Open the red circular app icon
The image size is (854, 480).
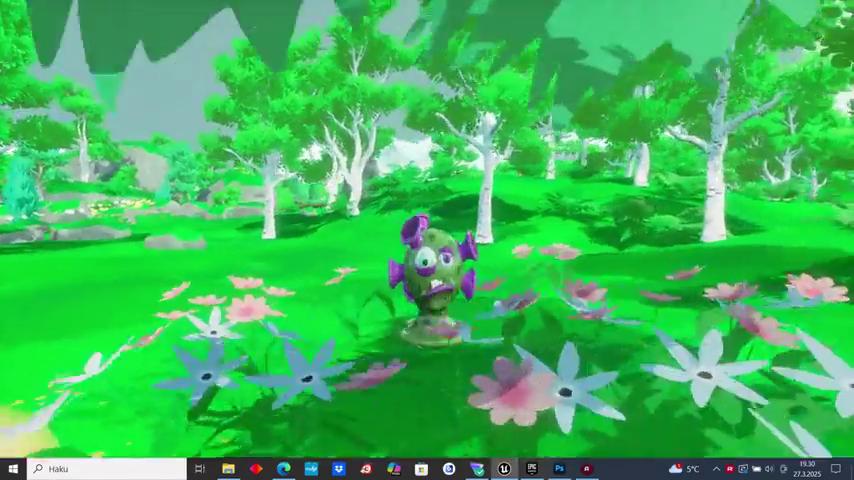[366, 469]
